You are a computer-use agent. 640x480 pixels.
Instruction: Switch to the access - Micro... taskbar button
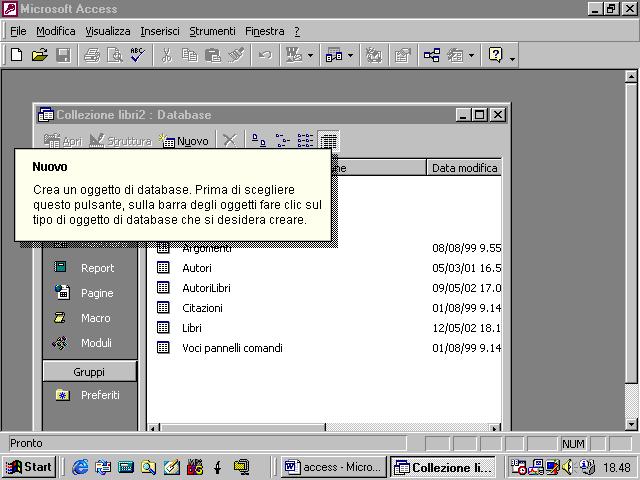click(333, 467)
